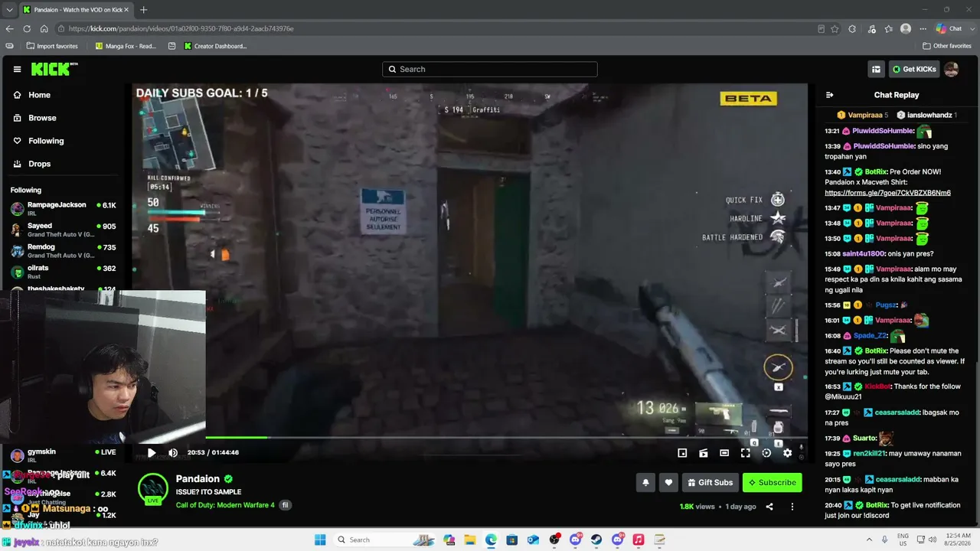This screenshot has width=980, height=551.
Task: Open a new browser tab
Action: (x=143, y=10)
